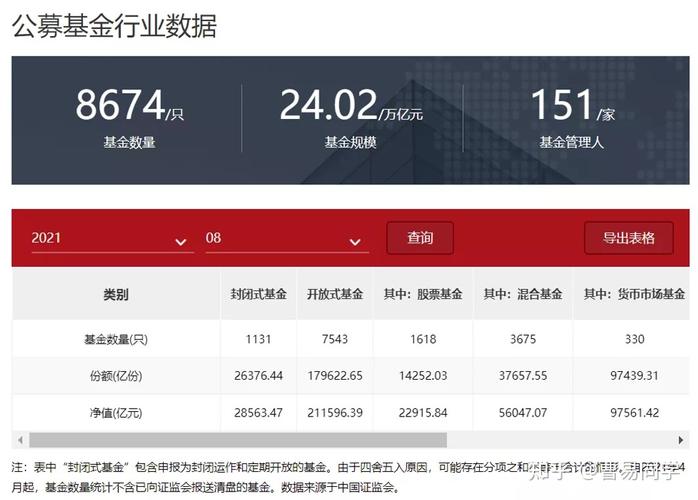Screen dimensions: 698x500
Task: Click the cell value 330
Action: [634, 339]
